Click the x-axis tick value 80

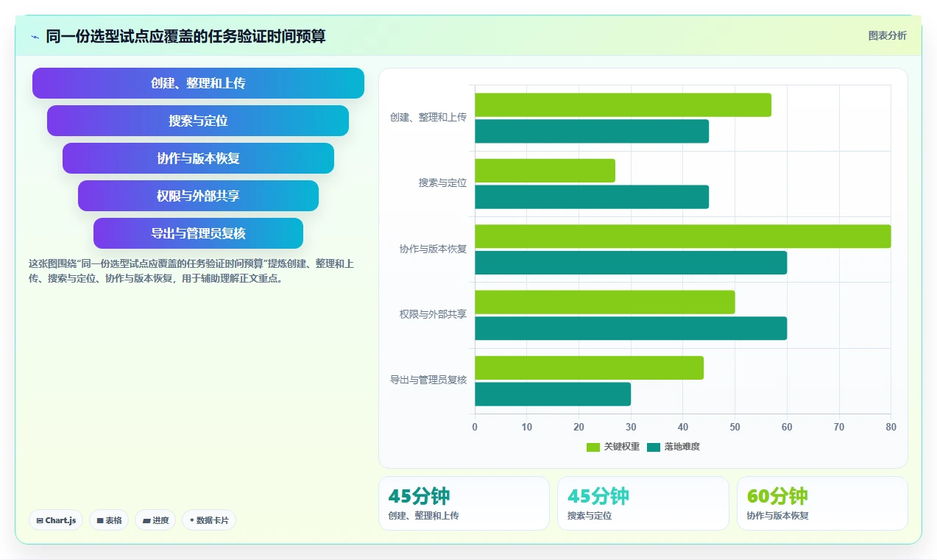(x=891, y=427)
